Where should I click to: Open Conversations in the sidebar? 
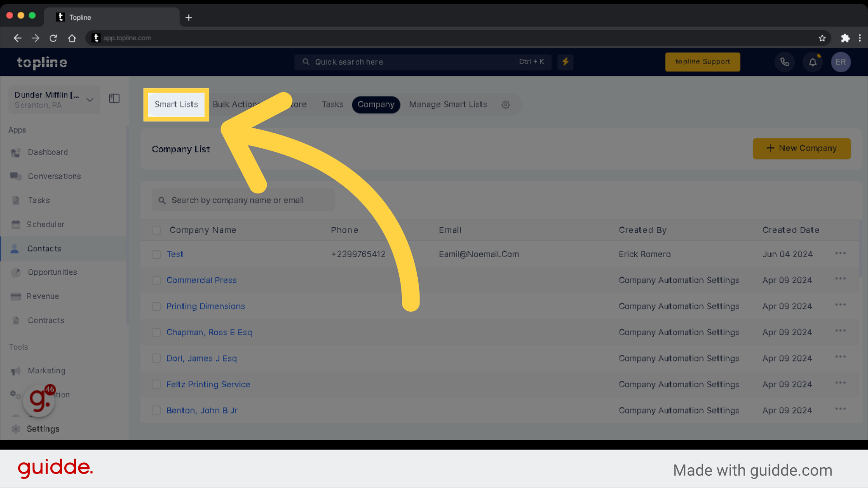coord(54,176)
